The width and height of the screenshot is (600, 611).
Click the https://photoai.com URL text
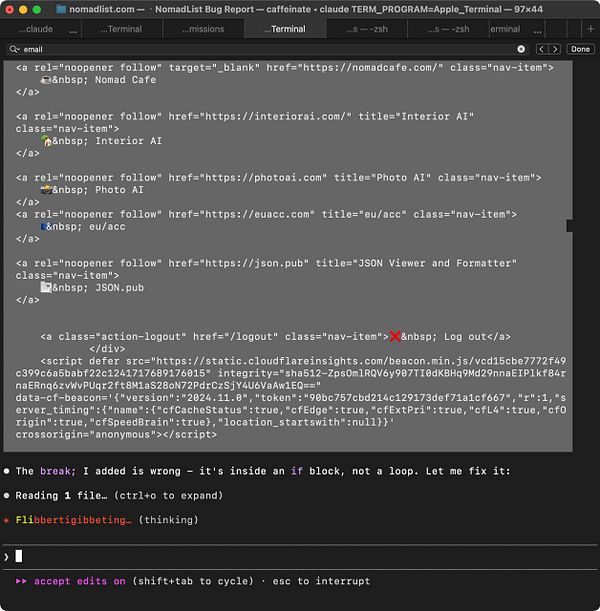(x=263, y=178)
